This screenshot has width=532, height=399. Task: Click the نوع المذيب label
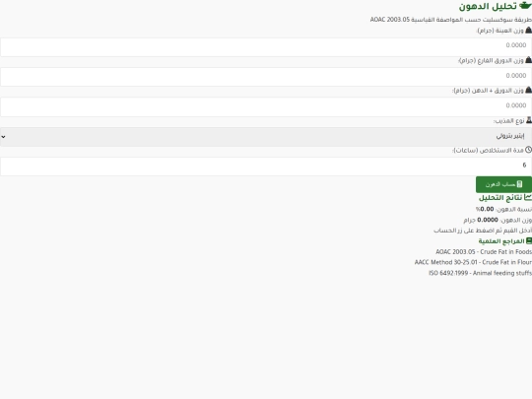[509, 121]
